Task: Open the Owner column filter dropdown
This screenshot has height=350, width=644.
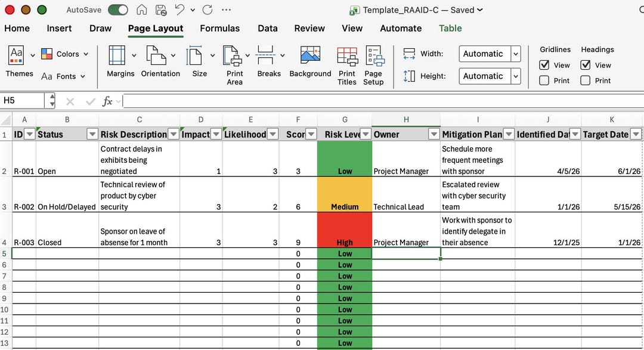Action: [434, 134]
